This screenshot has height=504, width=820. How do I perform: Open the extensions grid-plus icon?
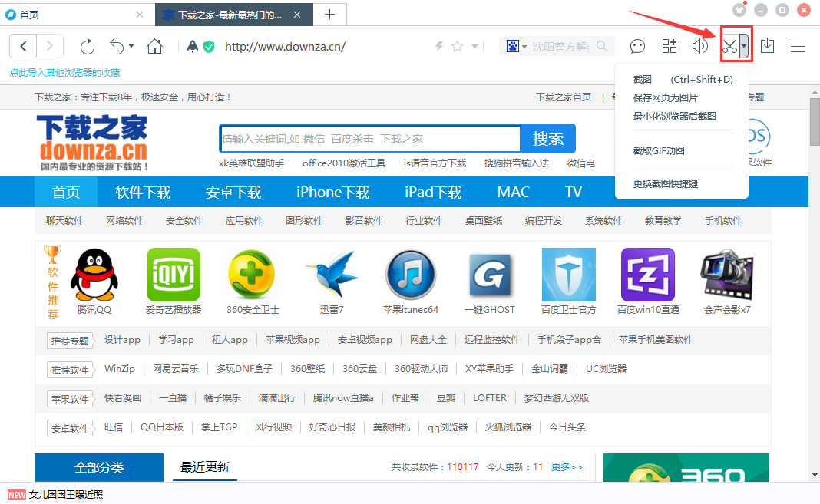(x=669, y=46)
